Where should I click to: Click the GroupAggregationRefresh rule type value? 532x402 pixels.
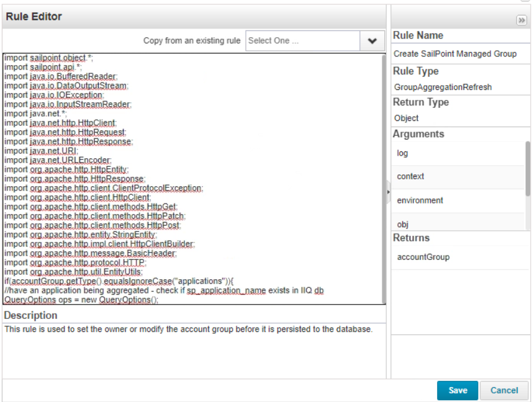pyautogui.click(x=443, y=87)
